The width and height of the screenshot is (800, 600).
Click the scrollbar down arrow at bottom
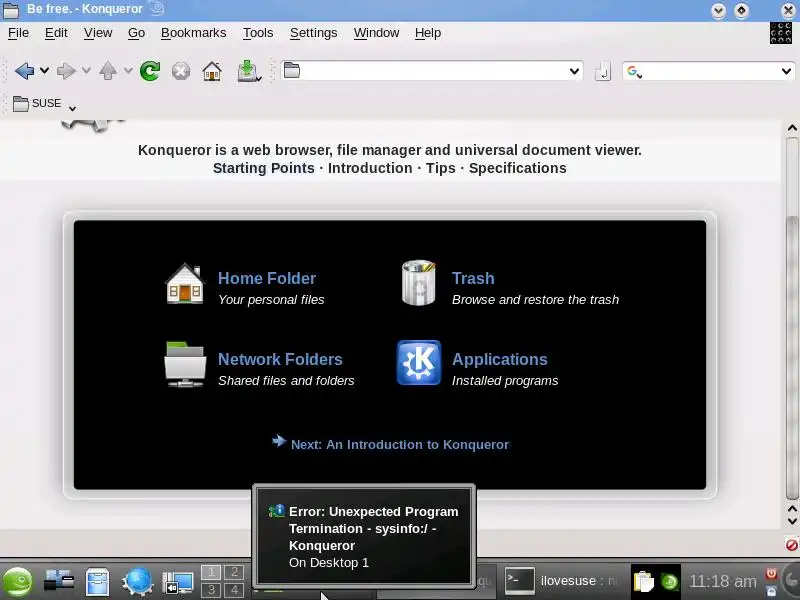point(792,521)
